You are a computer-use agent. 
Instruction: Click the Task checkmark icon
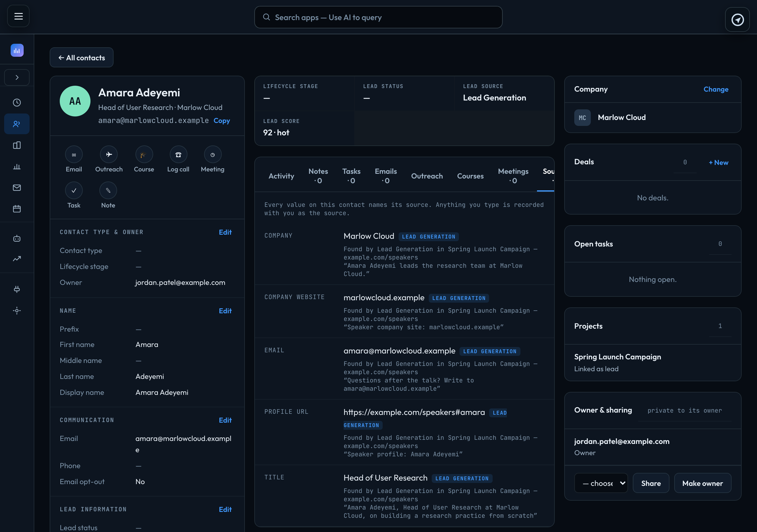coord(74,191)
